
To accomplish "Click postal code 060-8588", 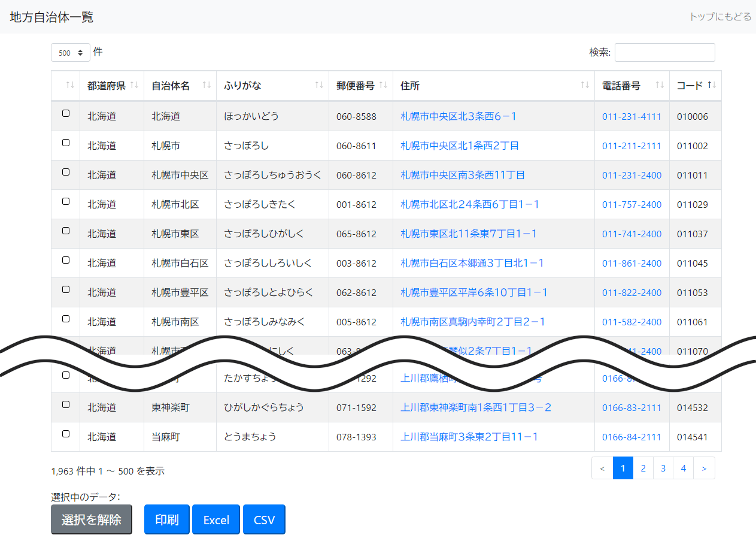I will pos(356,116).
